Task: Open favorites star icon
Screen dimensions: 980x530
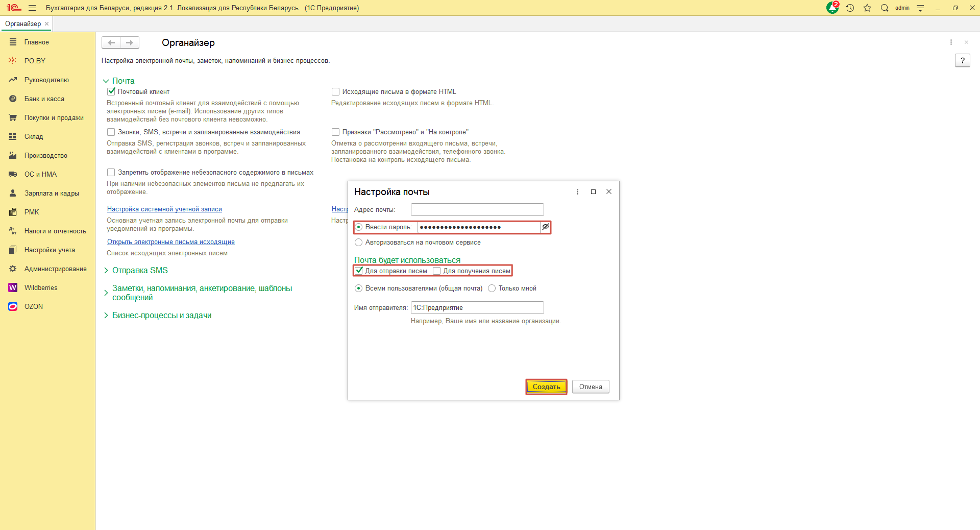Action: [867, 8]
